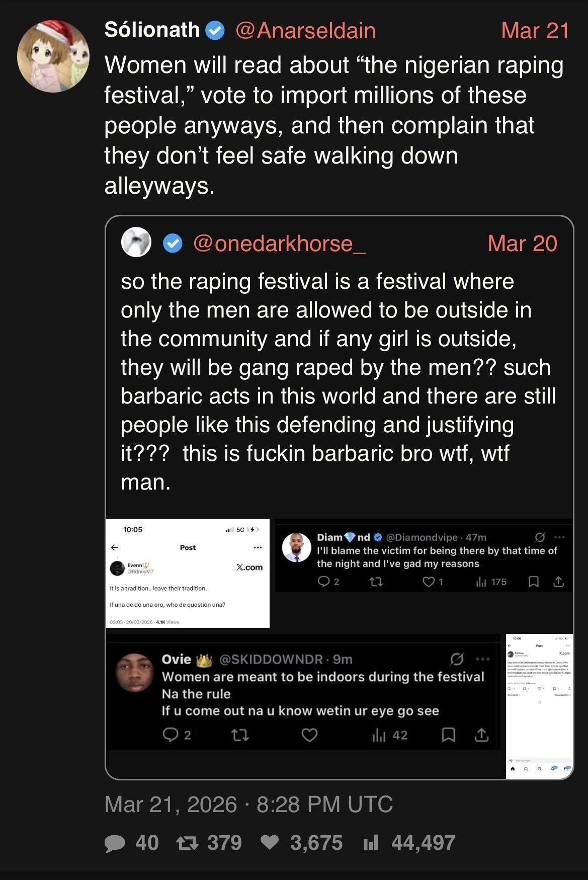Open the quoted post's profile avatar

pyautogui.click(x=136, y=243)
